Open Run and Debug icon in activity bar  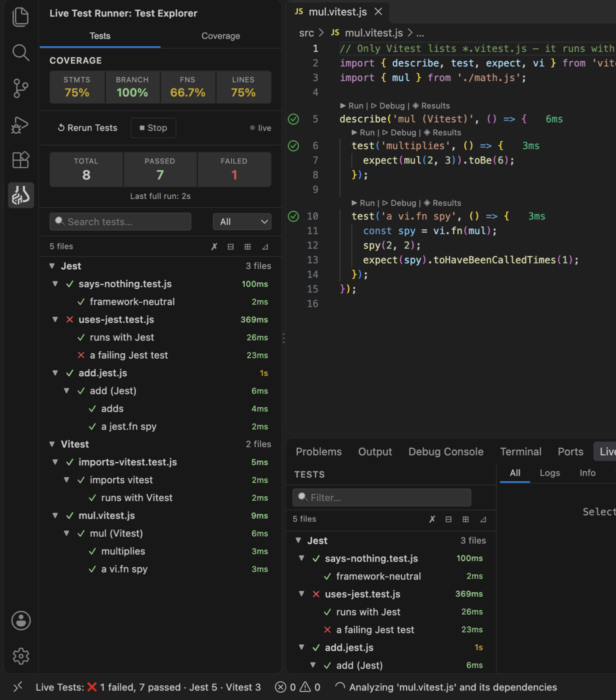(x=21, y=124)
